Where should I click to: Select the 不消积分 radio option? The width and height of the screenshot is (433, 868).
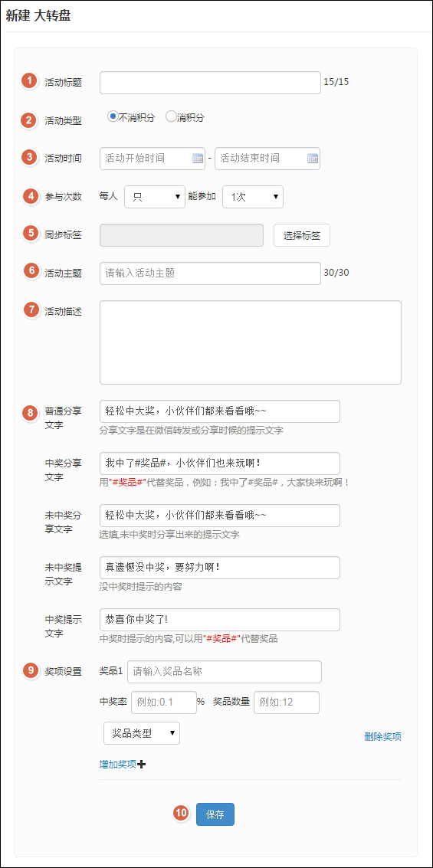113,116
